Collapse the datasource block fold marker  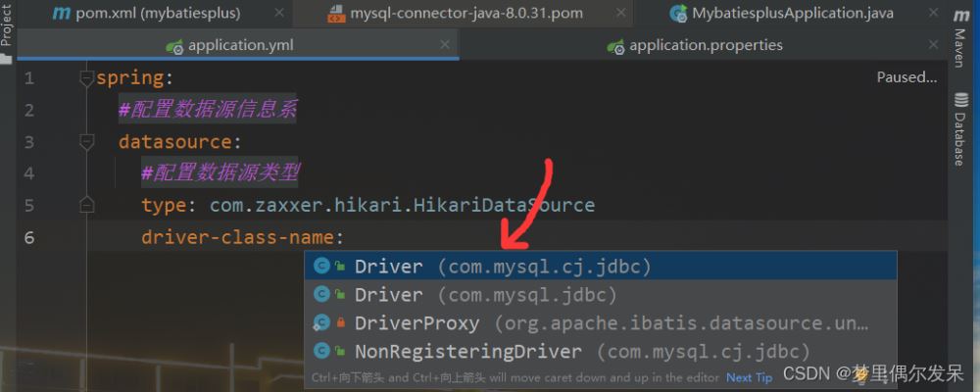click(x=87, y=142)
